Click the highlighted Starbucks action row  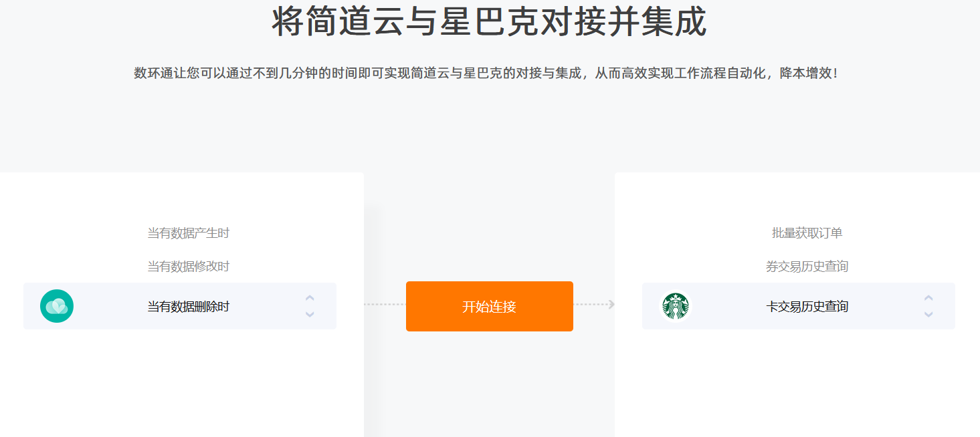pyautogui.click(x=799, y=306)
